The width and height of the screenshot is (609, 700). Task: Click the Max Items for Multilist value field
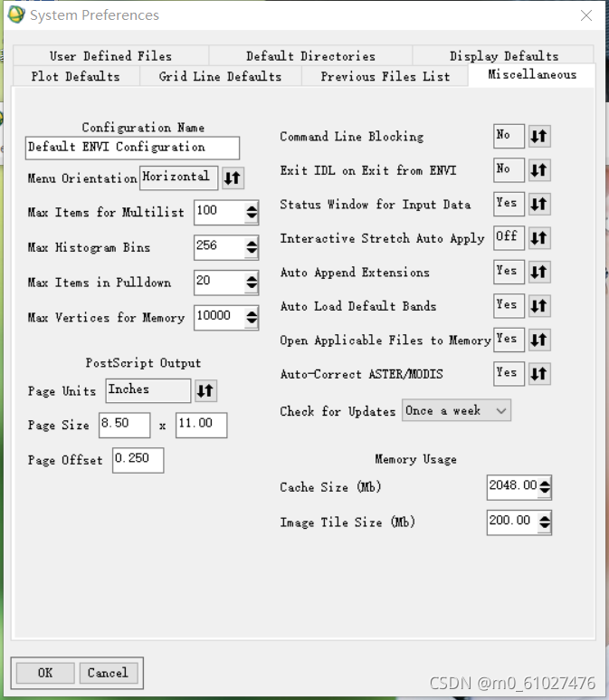[x=220, y=212]
